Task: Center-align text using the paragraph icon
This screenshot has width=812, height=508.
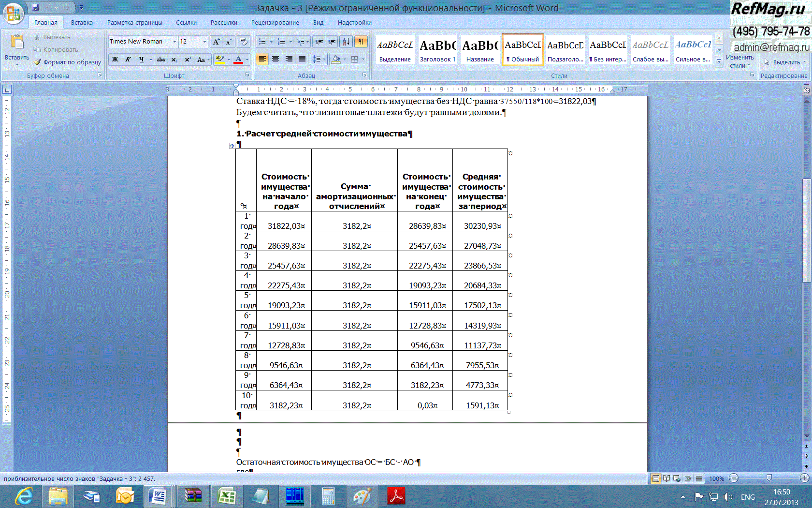Action: (275, 59)
